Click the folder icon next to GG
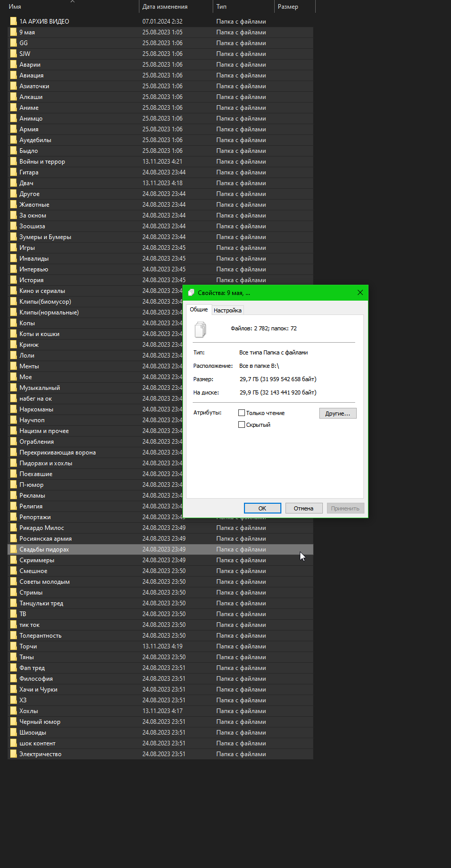Screen dimensions: 451x868 (x=13, y=43)
